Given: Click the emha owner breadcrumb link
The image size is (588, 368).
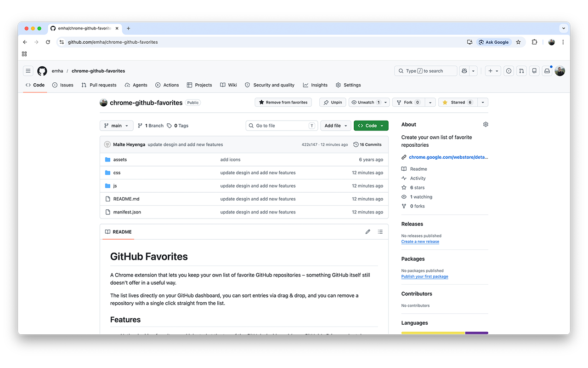Looking at the screenshot, I should tap(57, 71).
